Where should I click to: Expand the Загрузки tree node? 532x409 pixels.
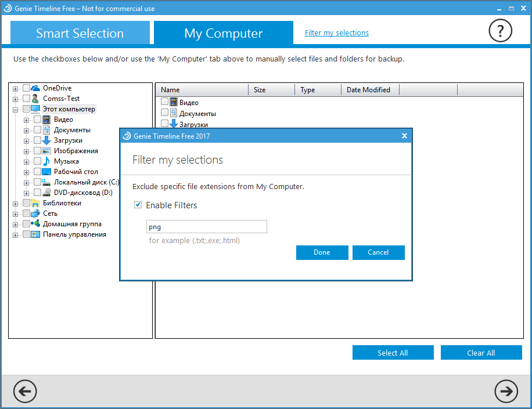tap(26, 142)
